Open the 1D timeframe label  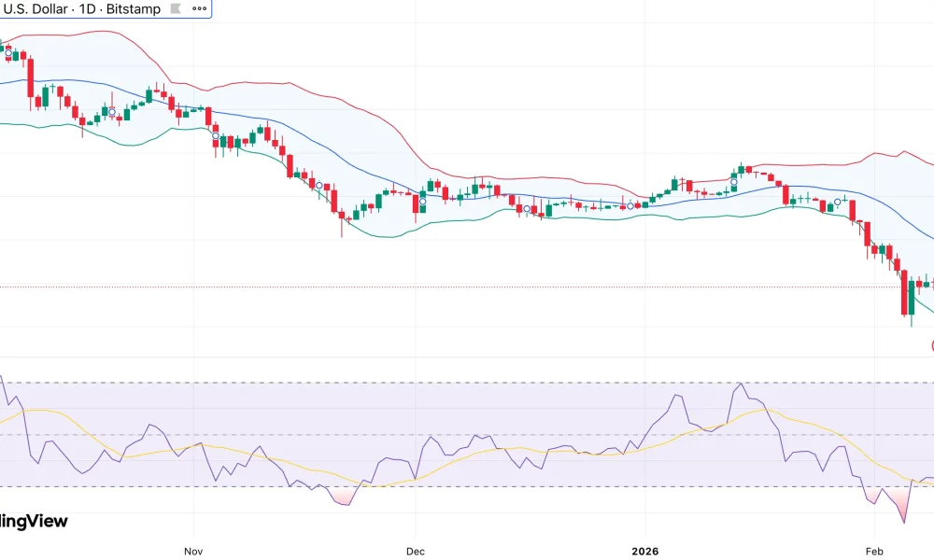pos(90,9)
